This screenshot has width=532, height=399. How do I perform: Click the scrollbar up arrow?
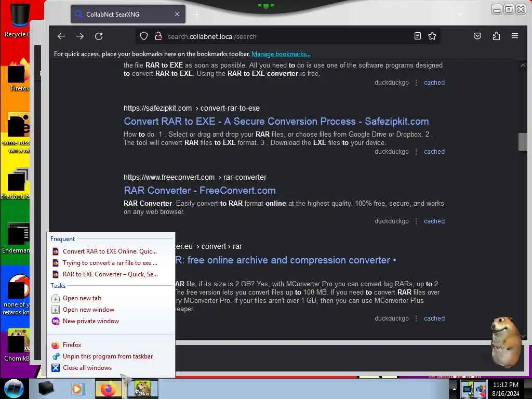(x=523, y=65)
